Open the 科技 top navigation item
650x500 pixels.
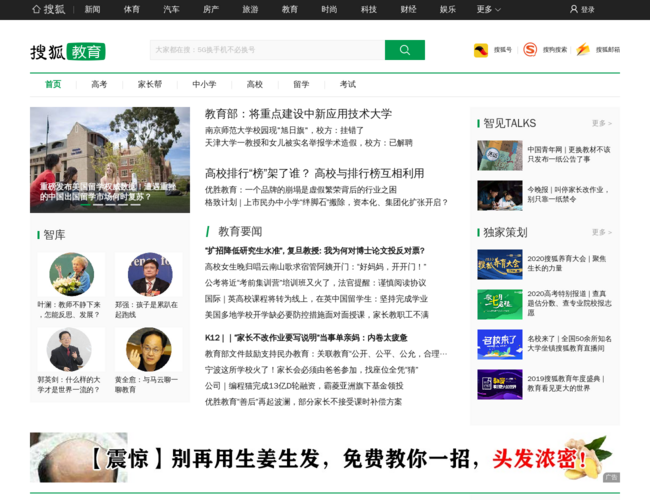369,9
